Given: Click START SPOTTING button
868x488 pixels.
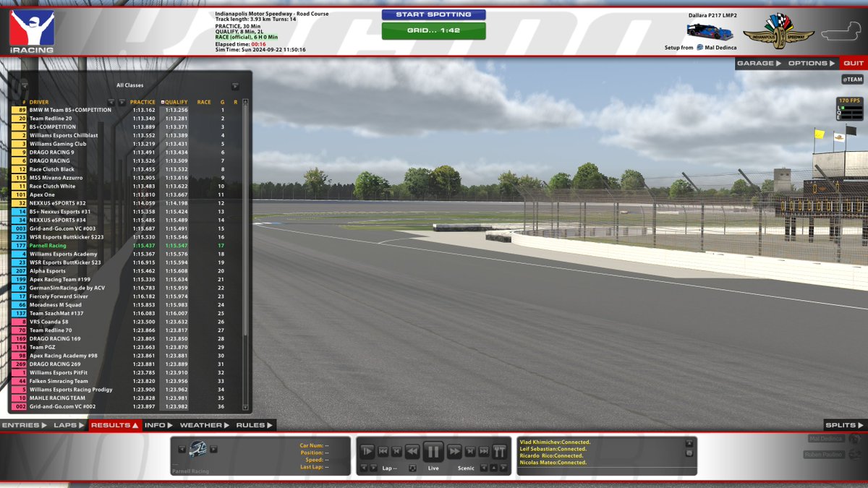Looking at the screenshot, I should [433, 14].
